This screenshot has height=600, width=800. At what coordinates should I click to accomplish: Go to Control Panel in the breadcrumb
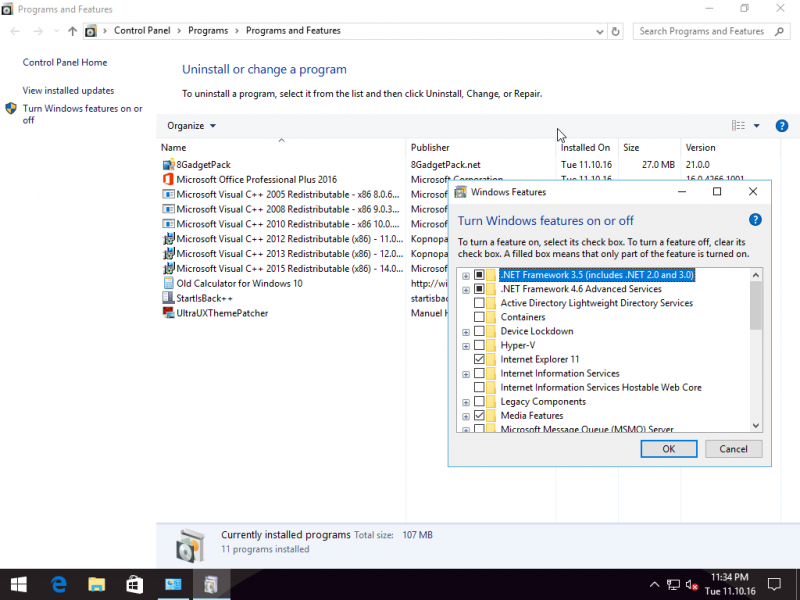tap(142, 31)
